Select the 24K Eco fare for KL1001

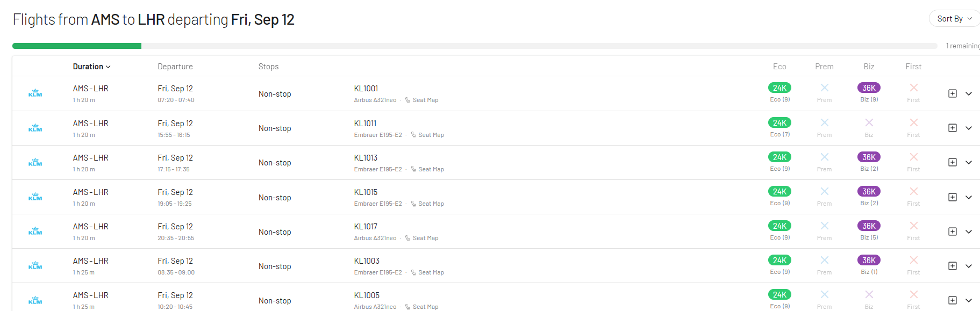click(779, 88)
